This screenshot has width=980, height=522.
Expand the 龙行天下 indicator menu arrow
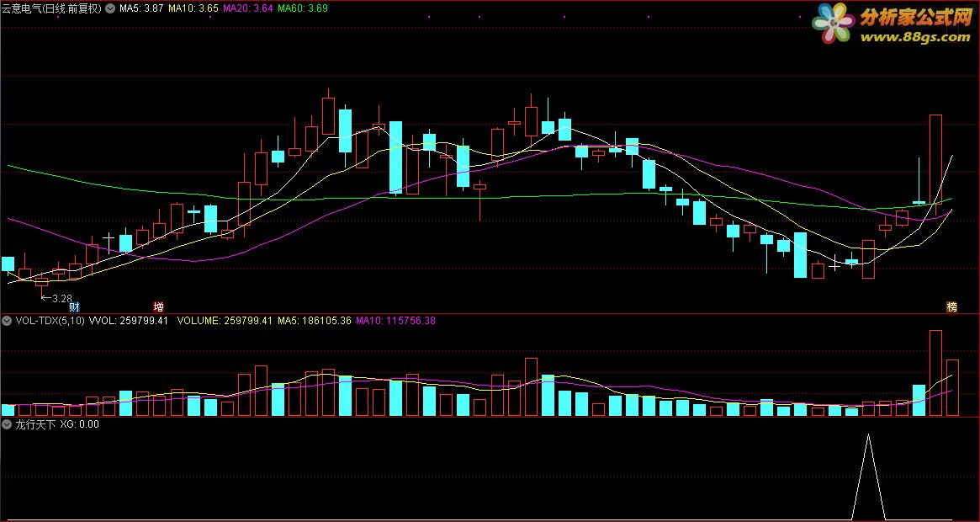tap(7, 424)
